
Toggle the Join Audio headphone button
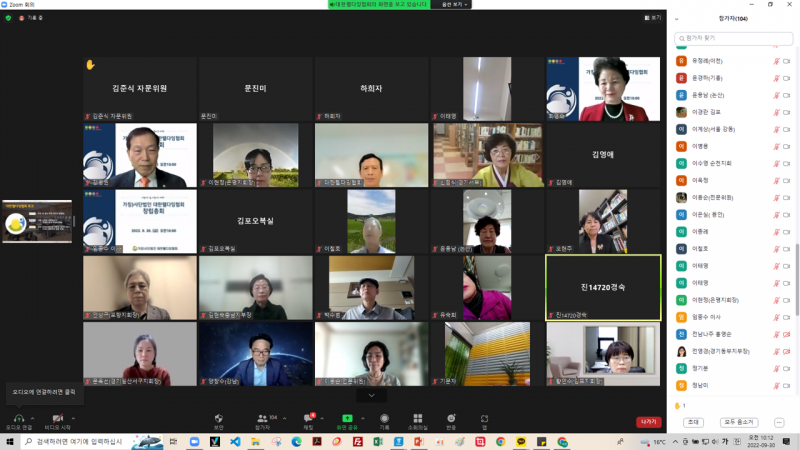click(19, 418)
